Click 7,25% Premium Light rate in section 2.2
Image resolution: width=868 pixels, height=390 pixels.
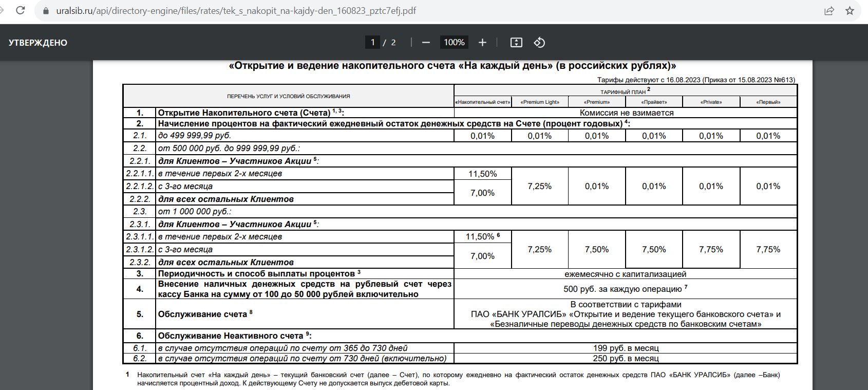(x=540, y=186)
